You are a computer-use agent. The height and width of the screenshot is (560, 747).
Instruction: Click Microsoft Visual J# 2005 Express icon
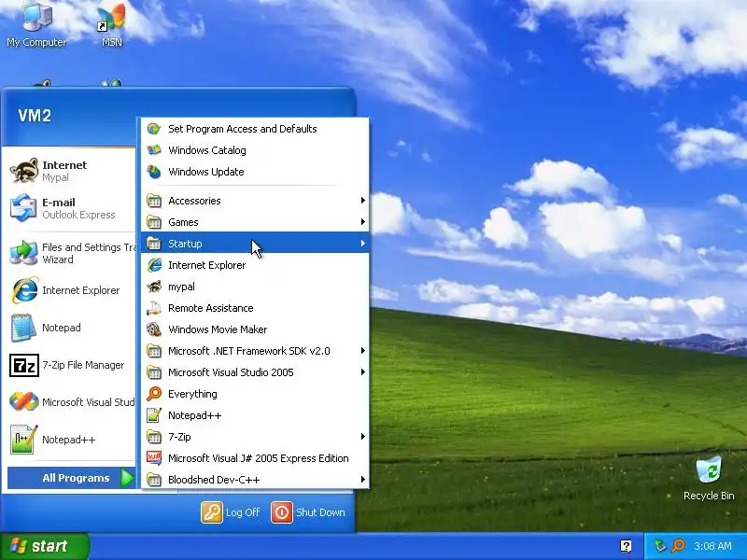pos(154,457)
